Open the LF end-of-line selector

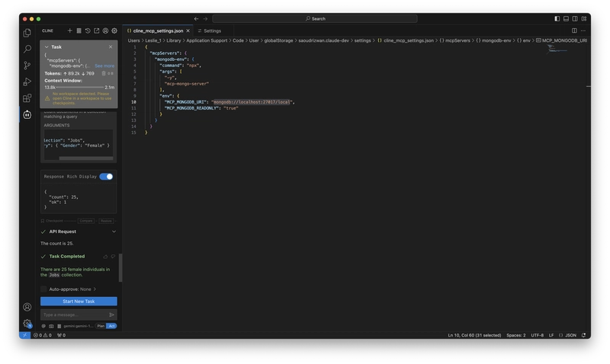pyautogui.click(x=551, y=335)
